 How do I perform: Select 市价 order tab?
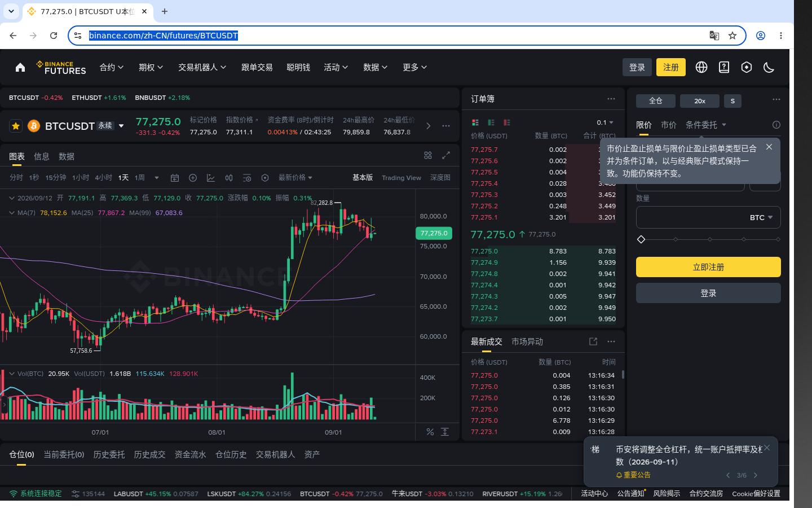[x=669, y=125]
